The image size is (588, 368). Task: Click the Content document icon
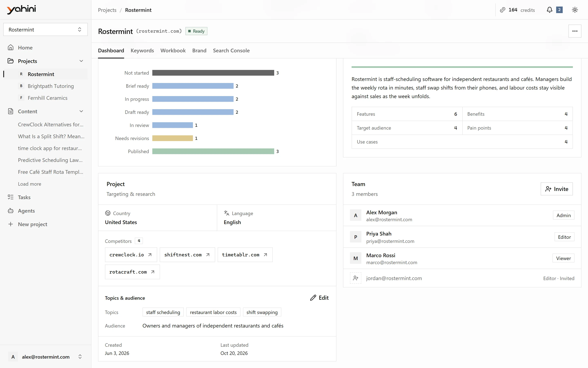point(10,111)
